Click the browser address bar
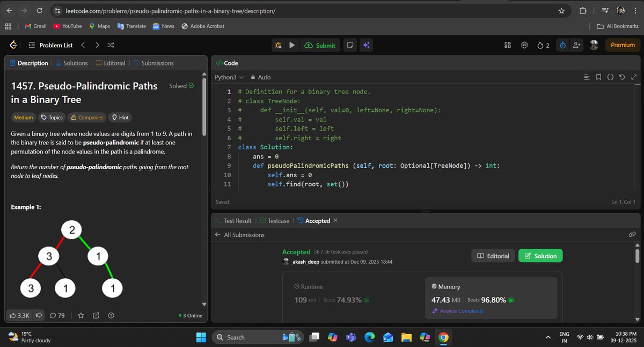644x347 pixels. coord(306,11)
